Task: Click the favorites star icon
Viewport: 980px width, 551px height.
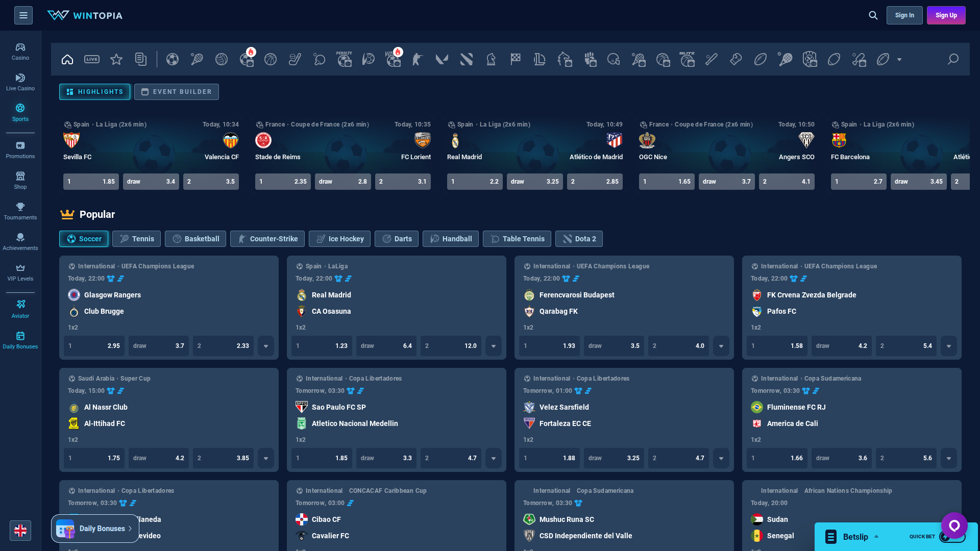Action: (116, 59)
